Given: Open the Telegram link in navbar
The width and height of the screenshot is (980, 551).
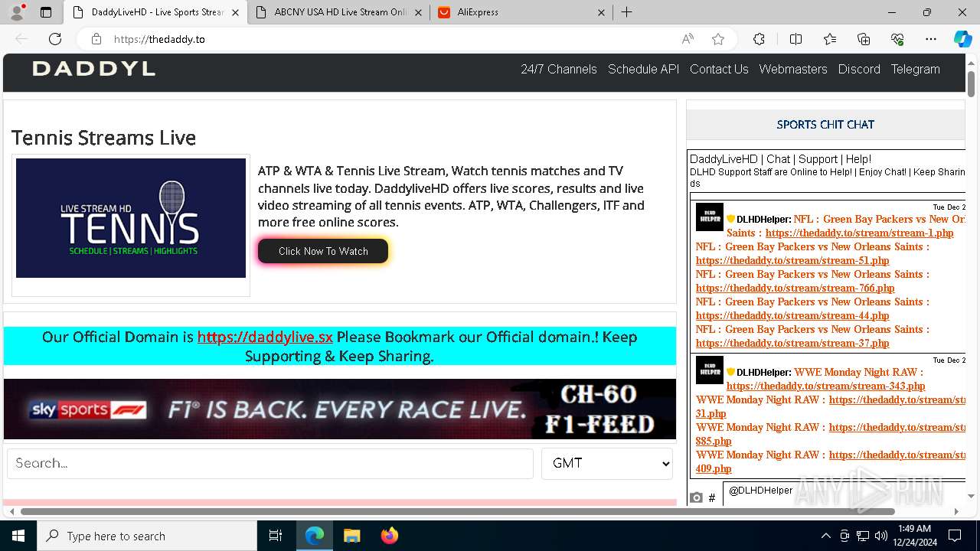Looking at the screenshot, I should click(x=915, y=69).
